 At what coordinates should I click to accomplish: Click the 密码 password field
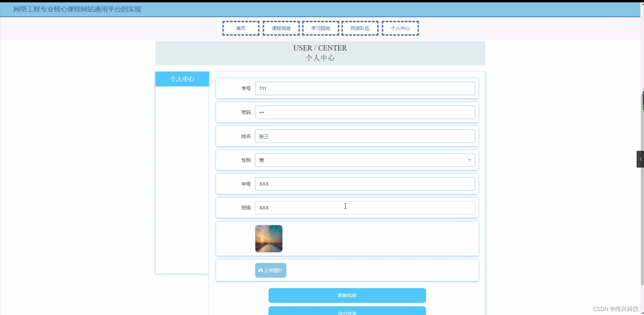click(365, 112)
